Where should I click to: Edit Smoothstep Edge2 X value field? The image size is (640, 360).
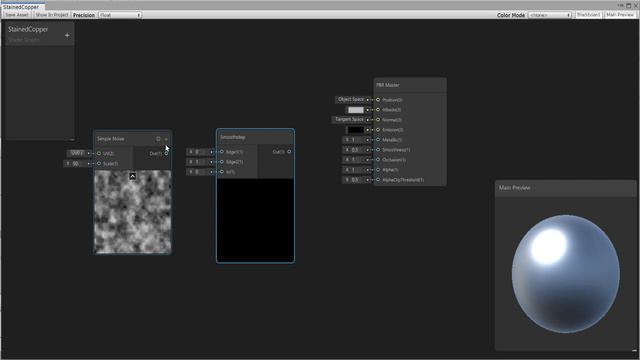(200, 162)
